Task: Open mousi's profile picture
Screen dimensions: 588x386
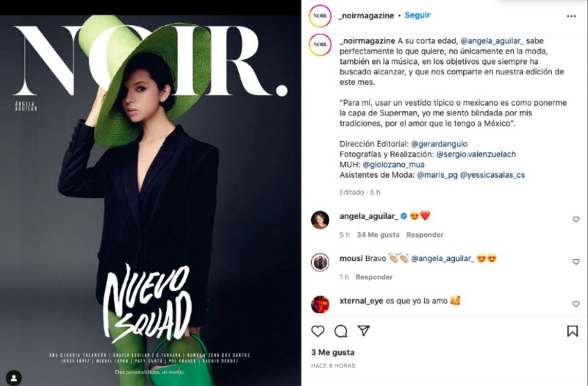Action: coord(320,262)
